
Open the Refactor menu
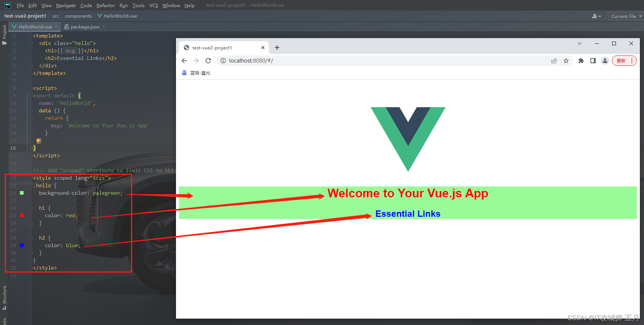click(106, 5)
